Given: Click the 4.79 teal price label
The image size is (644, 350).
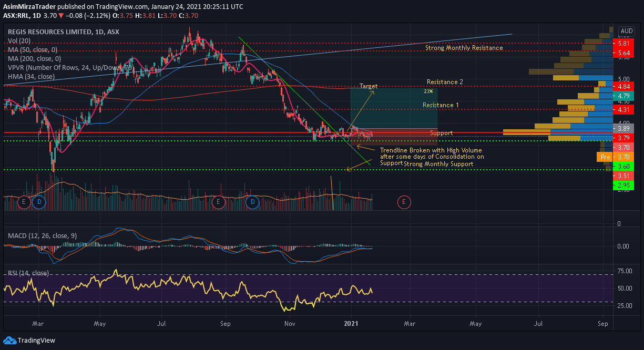Looking at the screenshot, I should point(623,96).
